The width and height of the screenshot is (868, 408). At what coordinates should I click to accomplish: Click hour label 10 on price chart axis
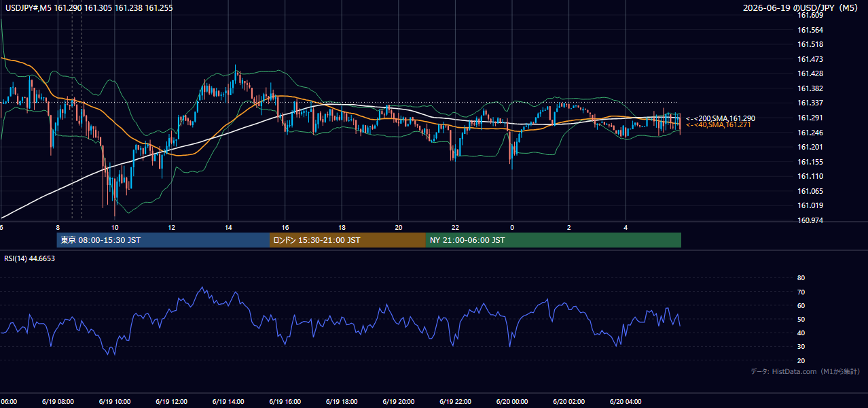pyautogui.click(x=115, y=228)
